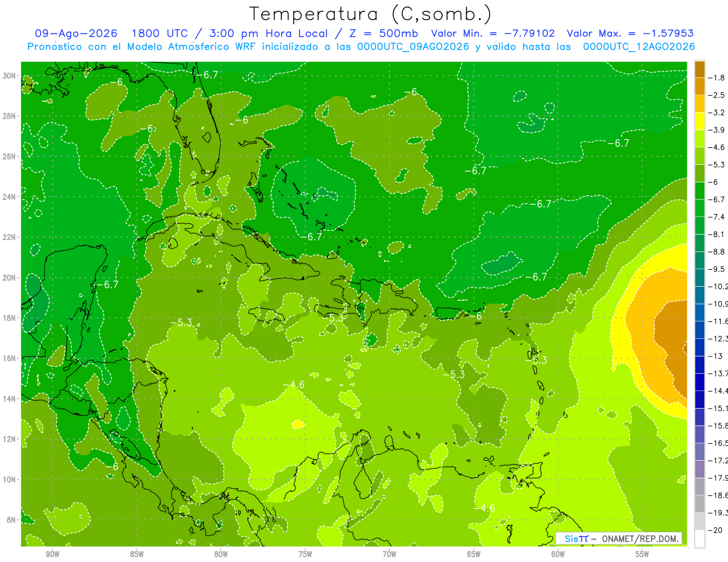Pick the legend band between -2.5 and -3.2

tap(699, 104)
